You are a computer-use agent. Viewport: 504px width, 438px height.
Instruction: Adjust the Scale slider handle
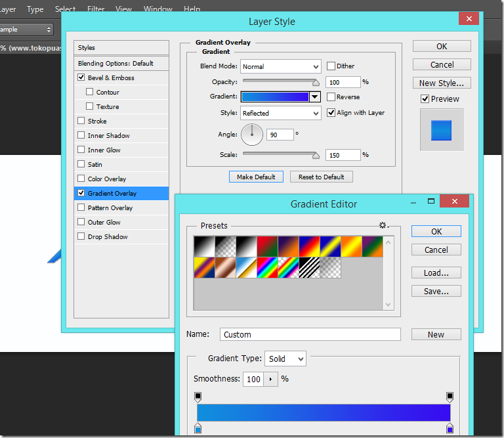(316, 156)
